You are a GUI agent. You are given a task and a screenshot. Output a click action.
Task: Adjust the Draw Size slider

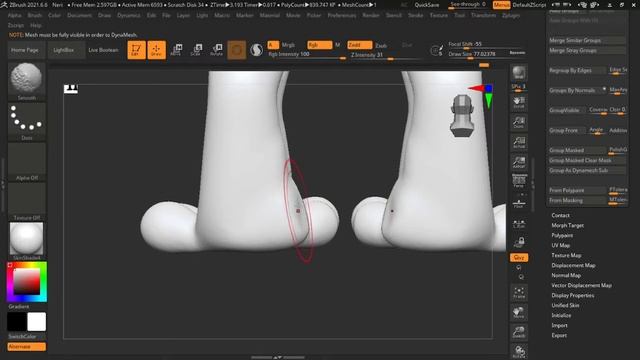click(478, 54)
